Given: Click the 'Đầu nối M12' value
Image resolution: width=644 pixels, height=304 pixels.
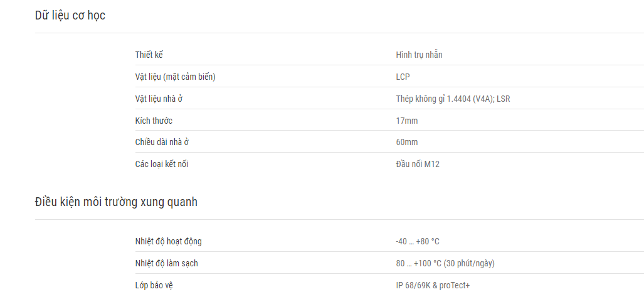Looking at the screenshot, I should (x=418, y=164).
